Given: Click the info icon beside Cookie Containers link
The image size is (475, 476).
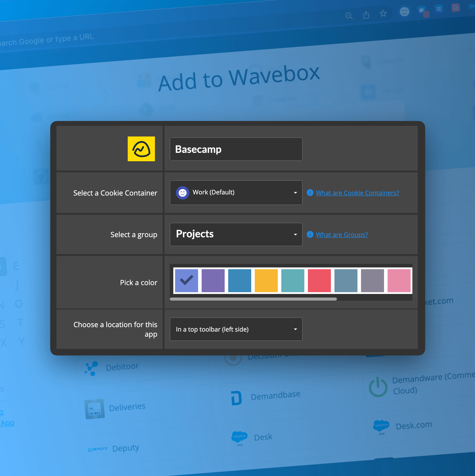Looking at the screenshot, I should [x=310, y=192].
